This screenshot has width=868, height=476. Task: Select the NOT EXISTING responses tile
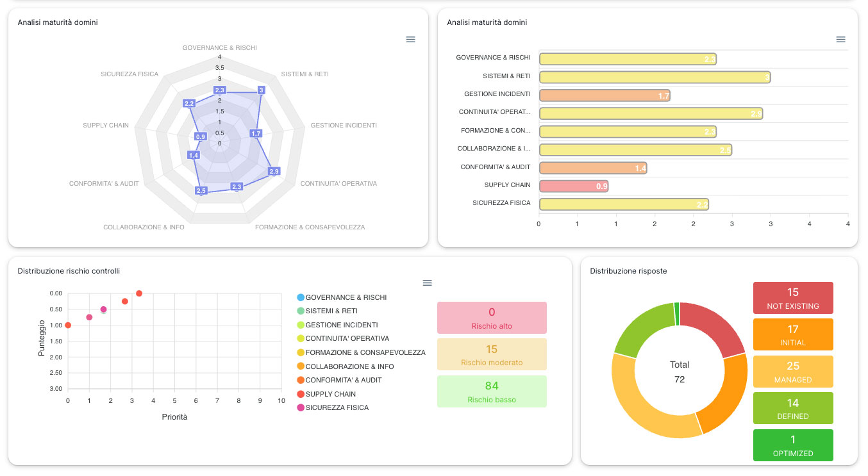793,298
